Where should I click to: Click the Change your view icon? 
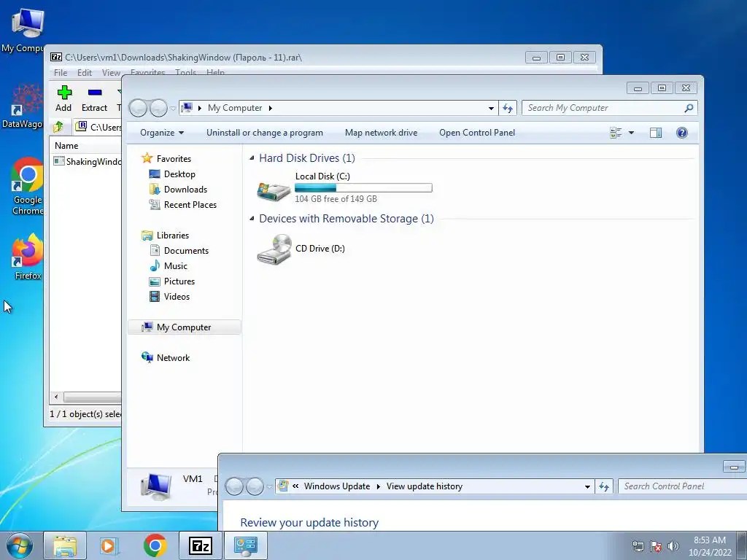(x=616, y=133)
